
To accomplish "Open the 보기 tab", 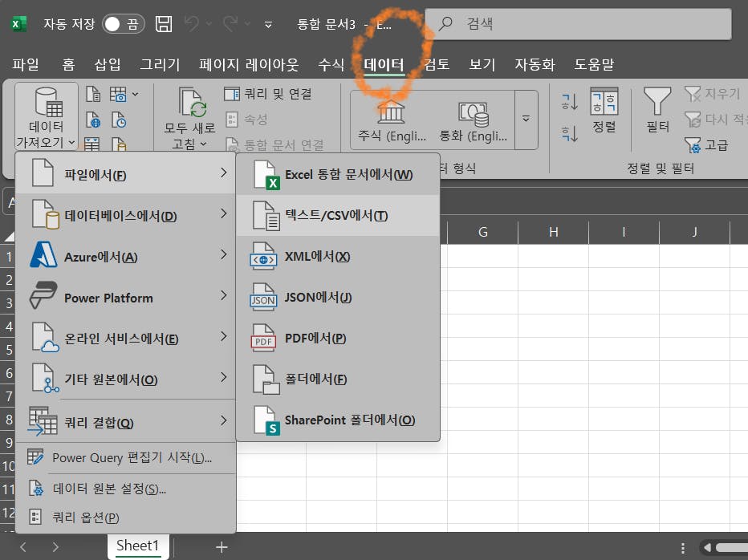I will [482, 64].
